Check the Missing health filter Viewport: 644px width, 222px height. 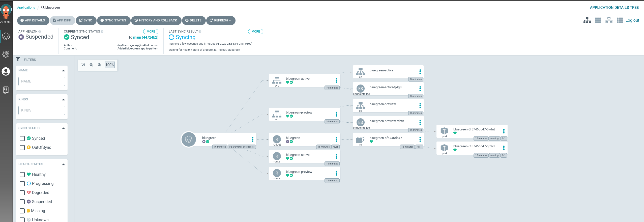click(22, 211)
